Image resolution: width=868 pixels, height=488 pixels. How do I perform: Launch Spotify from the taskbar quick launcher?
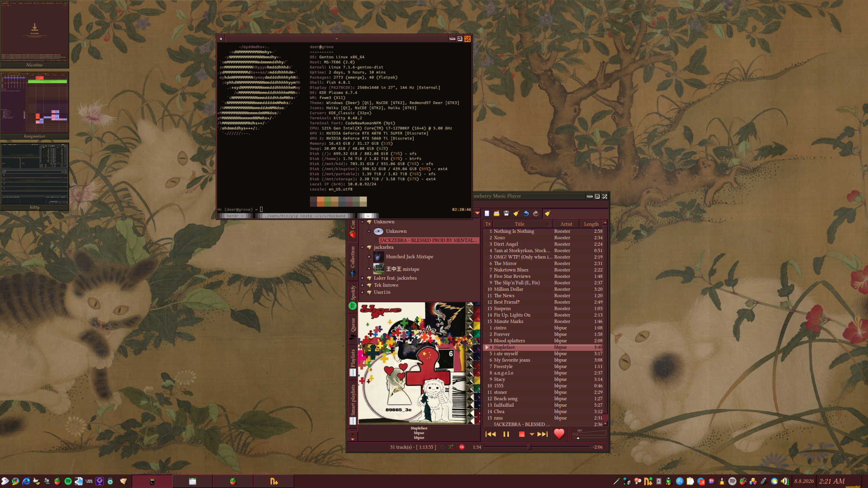point(68,481)
